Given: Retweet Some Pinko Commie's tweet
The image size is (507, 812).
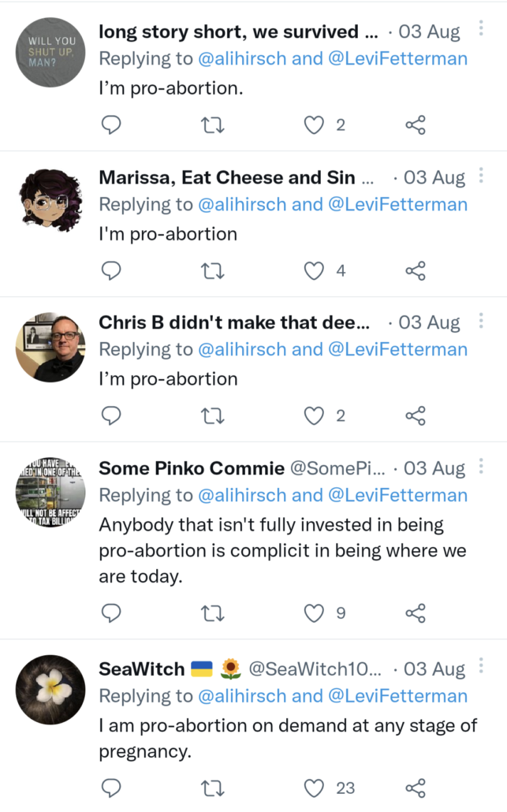Looking at the screenshot, I should point(213,613).
